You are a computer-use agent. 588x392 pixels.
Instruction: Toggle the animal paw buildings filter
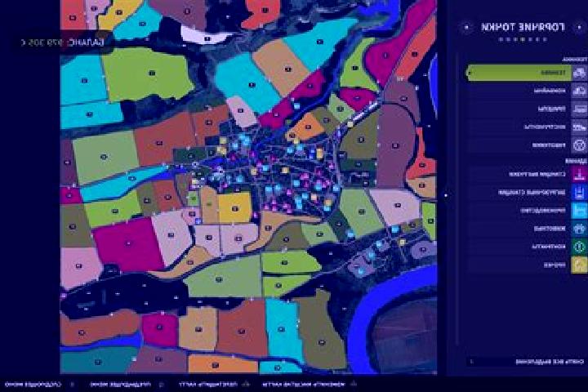pyautogui.click(x=579, y=229)
